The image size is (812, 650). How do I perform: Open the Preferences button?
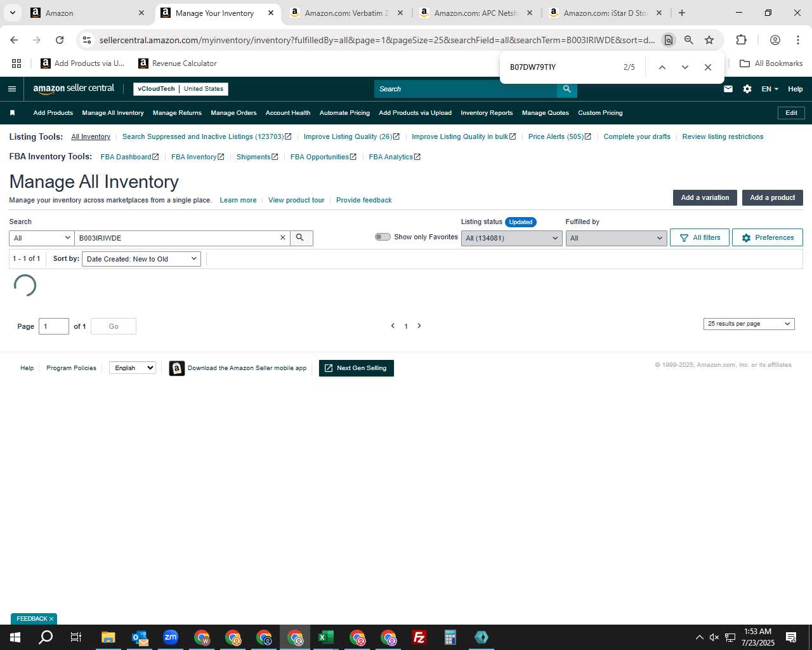pyautogui.click(x=768, y=237)
